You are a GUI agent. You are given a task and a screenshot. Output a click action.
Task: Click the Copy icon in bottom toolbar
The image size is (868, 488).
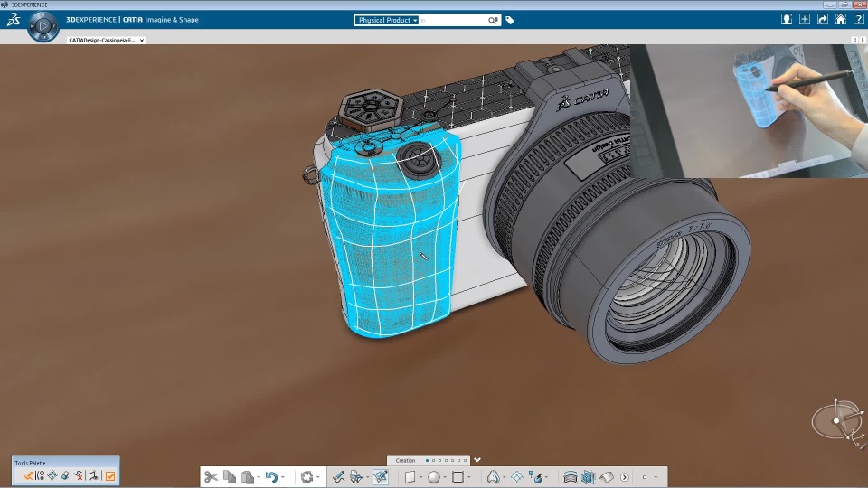tap(229, 477)
